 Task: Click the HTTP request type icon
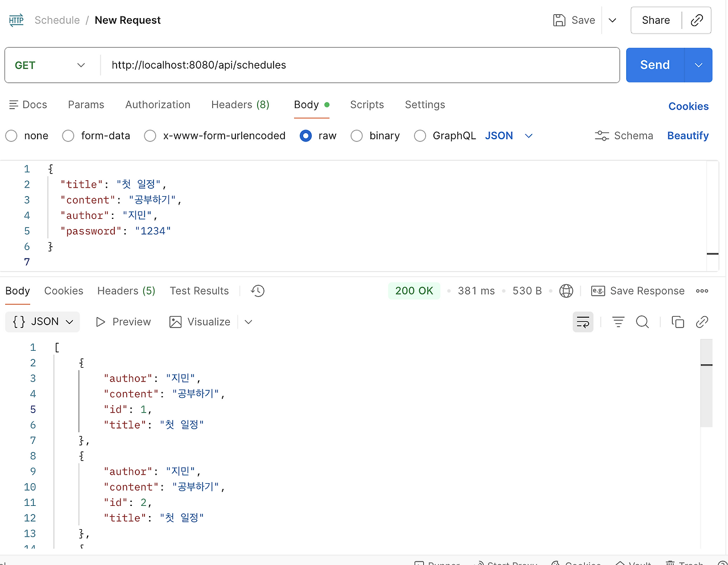[x=16, y=20]
